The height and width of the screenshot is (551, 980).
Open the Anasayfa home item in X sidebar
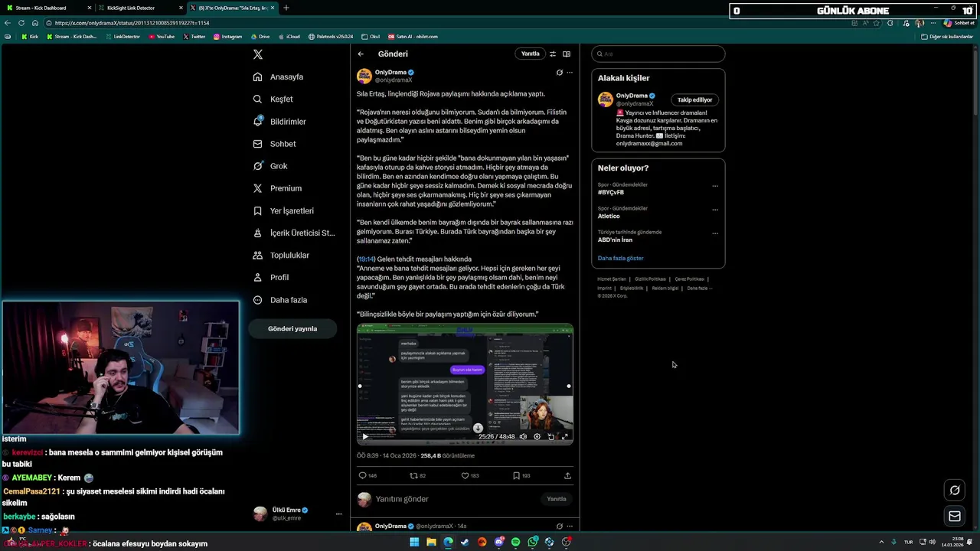point(279,77)
